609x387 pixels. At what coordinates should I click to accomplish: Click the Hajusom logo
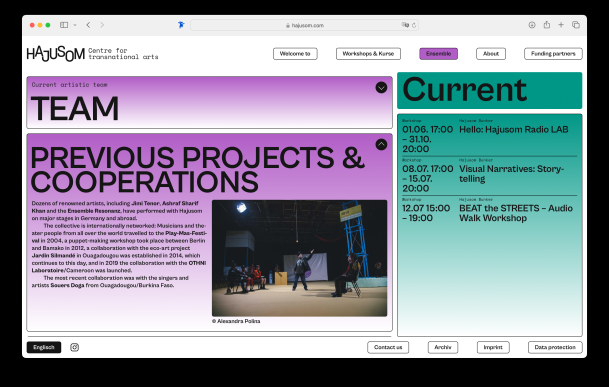pos(56,54)
